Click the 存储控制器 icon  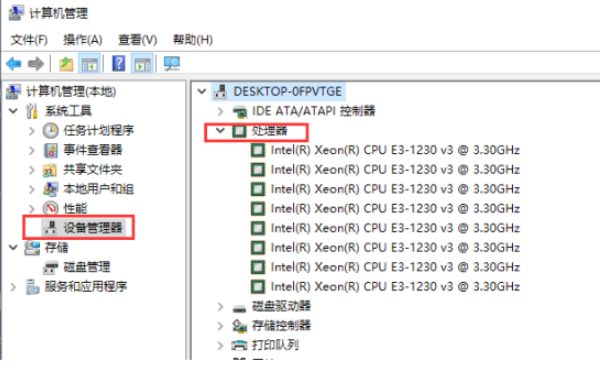240,326
